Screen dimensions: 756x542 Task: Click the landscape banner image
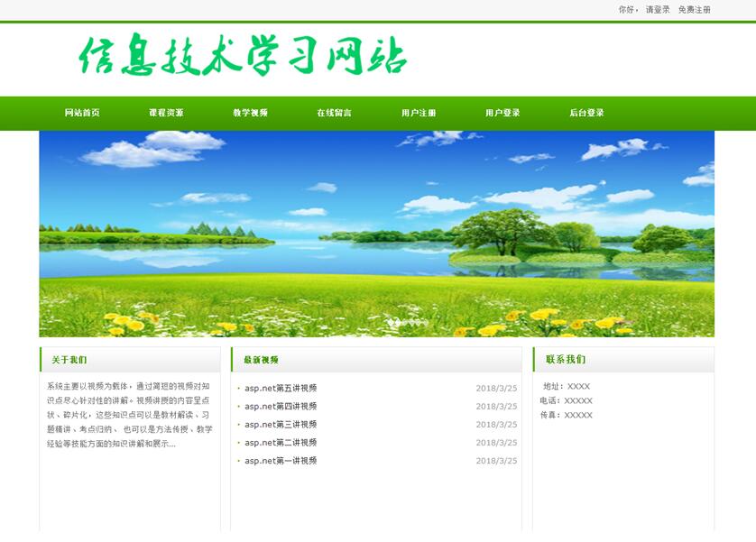(376, 234)
